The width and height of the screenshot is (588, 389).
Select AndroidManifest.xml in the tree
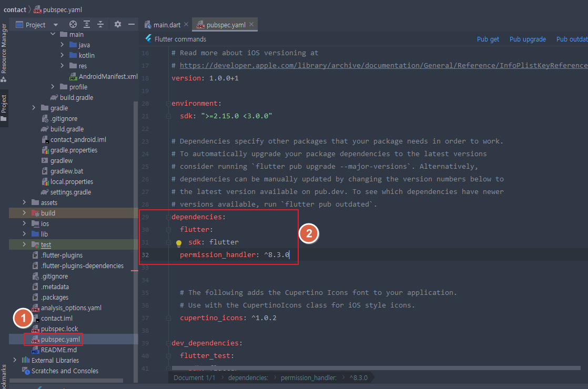tap(104, 76)
